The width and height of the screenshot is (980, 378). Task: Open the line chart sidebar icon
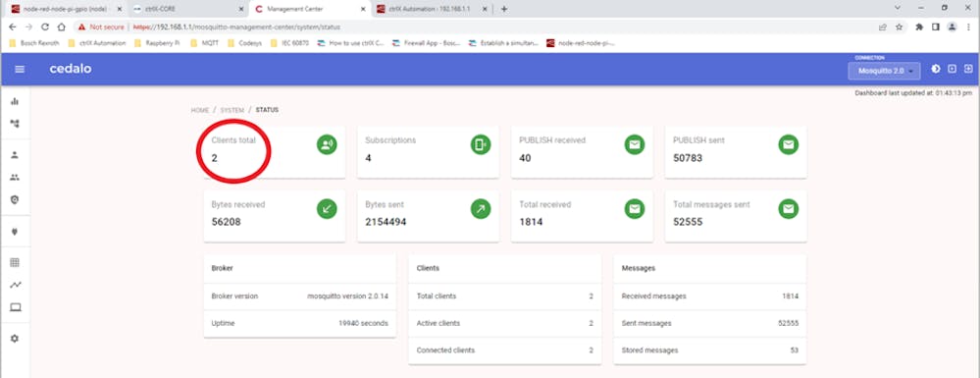tap(15, 285)
